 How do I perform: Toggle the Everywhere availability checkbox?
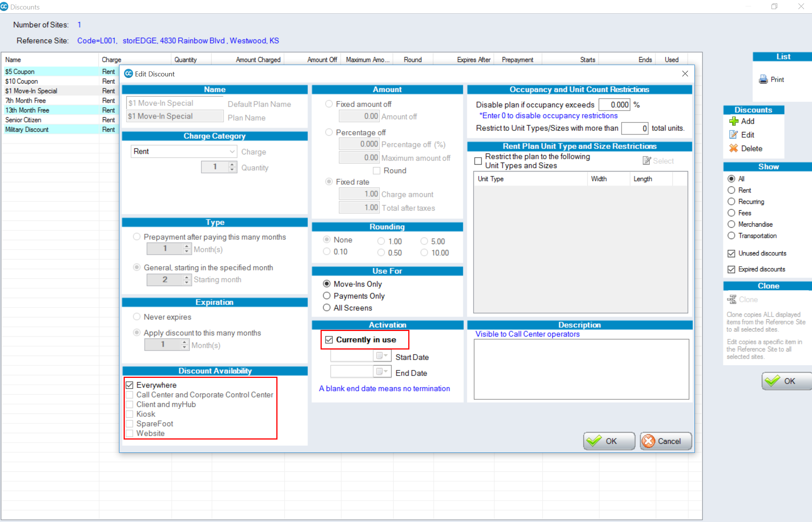click(x=130, y=385)
